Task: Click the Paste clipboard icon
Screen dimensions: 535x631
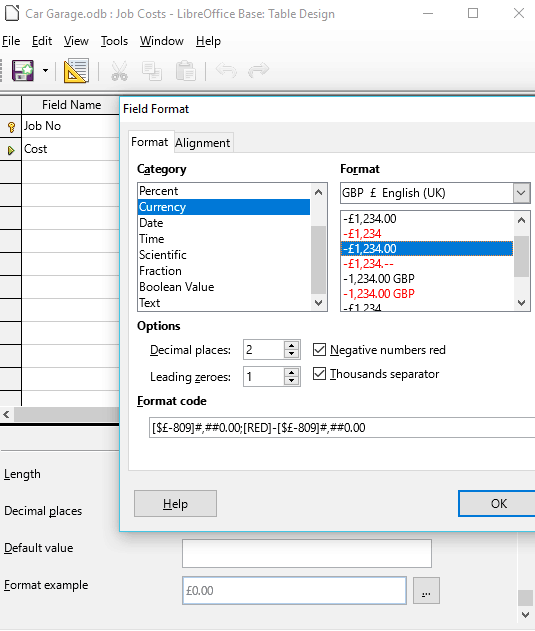Action: (x=186, y=71)
